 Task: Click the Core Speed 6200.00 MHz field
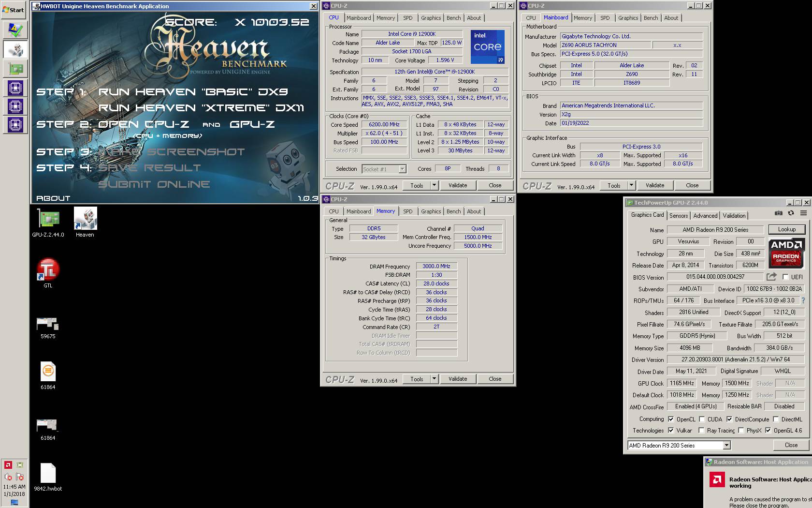pos(384,124)
